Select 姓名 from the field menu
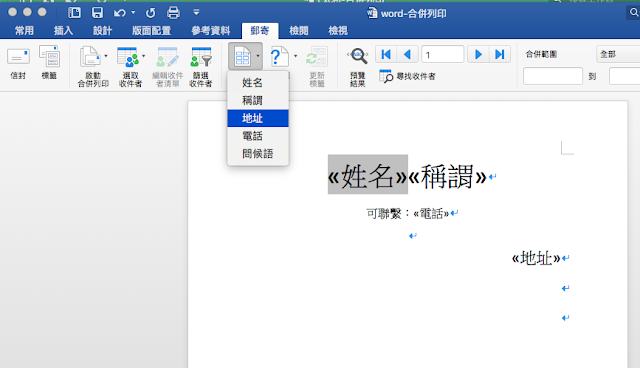Image resolution: width=640 pixels, height=368 pixels. pos(258,83)
